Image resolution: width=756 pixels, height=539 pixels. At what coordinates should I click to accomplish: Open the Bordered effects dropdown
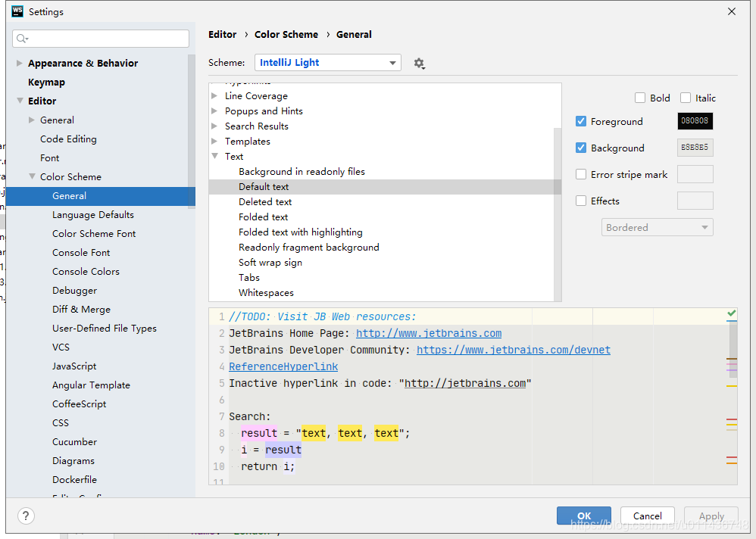tap(656, 226)
